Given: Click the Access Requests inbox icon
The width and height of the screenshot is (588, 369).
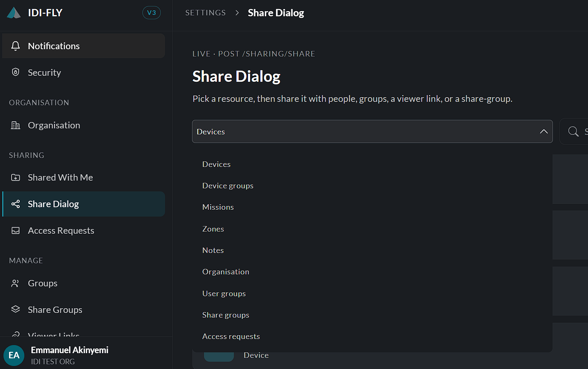Looking at the screenshot, I should [15, 230].
